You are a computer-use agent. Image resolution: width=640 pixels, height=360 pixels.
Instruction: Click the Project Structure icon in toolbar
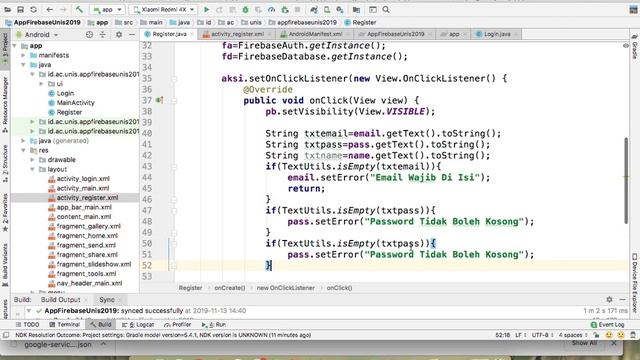pyautogui.click(x=356, y=9)
